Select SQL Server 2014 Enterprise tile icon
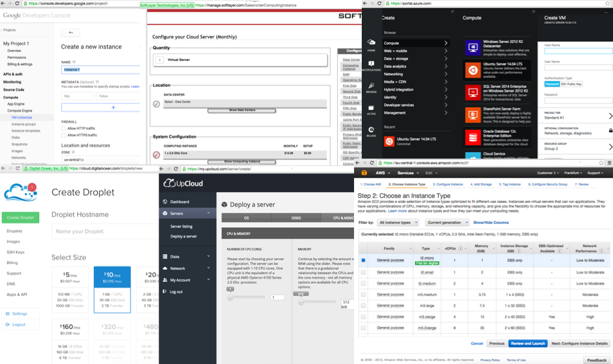This screenshot has height=364, width=613. pyautogui.click(x=473, y=92)
